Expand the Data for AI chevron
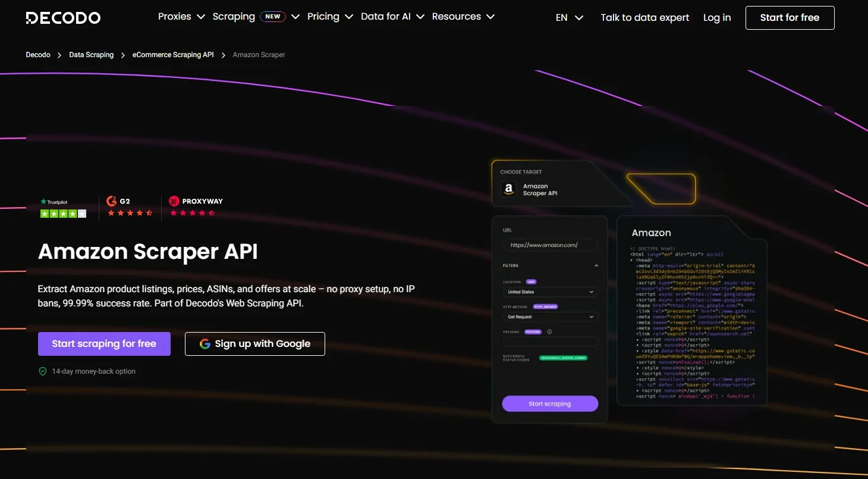This screenshot has width=868, height=479. click(x=420, y=17)
